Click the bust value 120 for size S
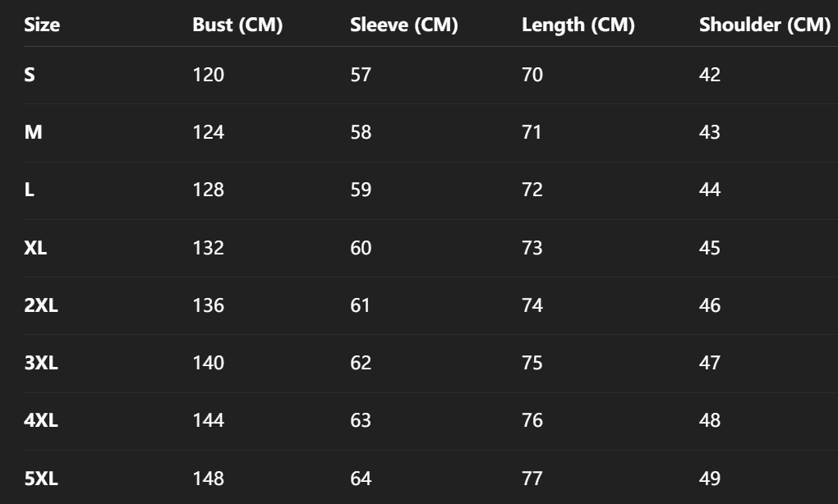838x504 pixels. pos(208,75)
